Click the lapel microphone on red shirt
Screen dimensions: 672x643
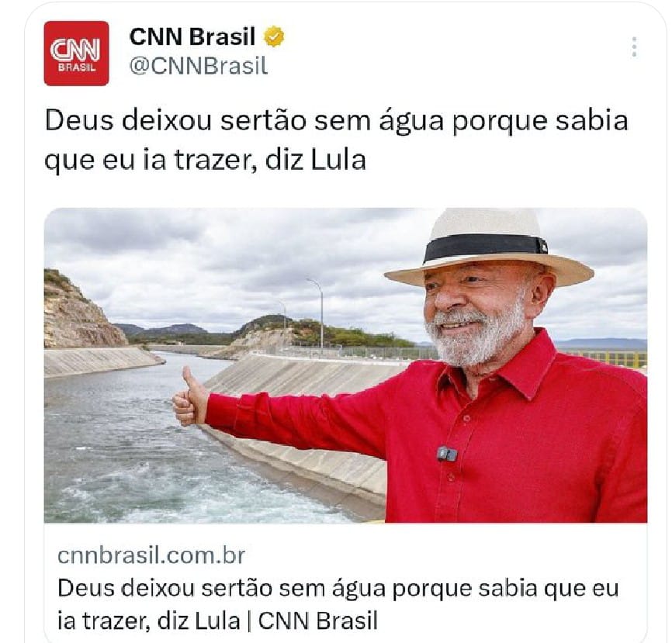(447, 454)
